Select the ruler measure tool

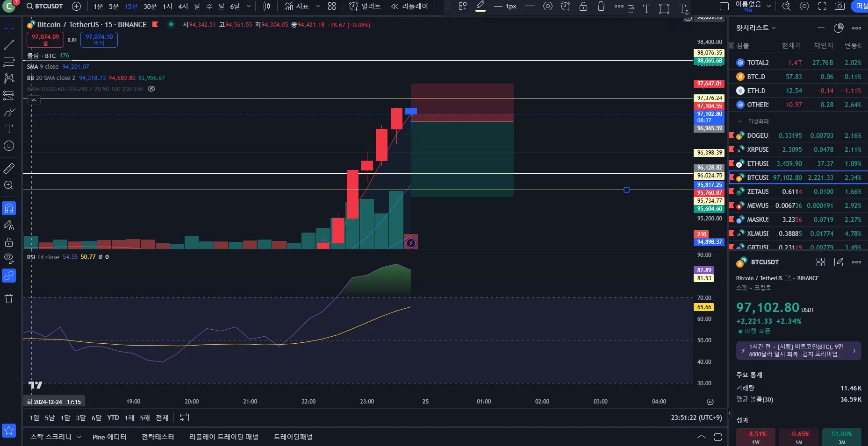[x=9, y=168]
